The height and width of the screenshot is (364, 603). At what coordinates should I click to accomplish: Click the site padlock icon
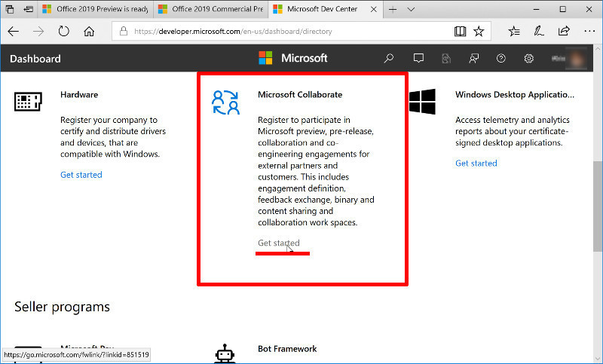(x=124, y=31)
